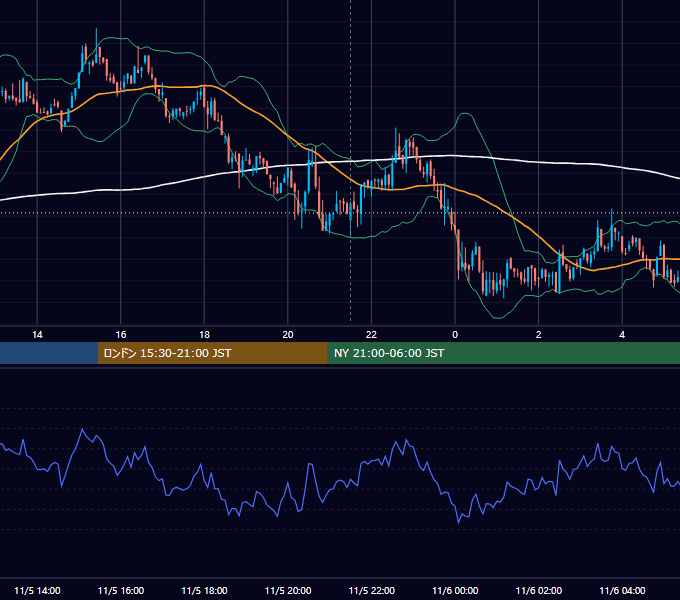
Task: Click the 4 hour label on the price chart axis
Action: click(622, 335)
